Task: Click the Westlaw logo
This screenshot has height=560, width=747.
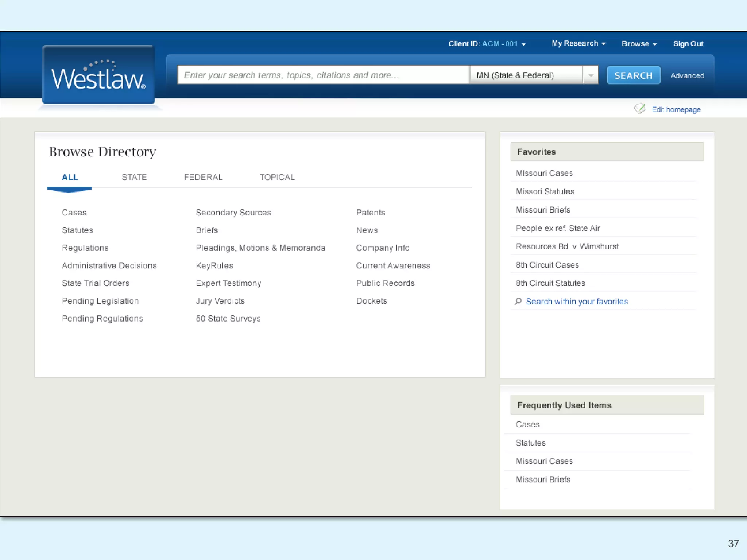Action: click(x=98, y=76)
